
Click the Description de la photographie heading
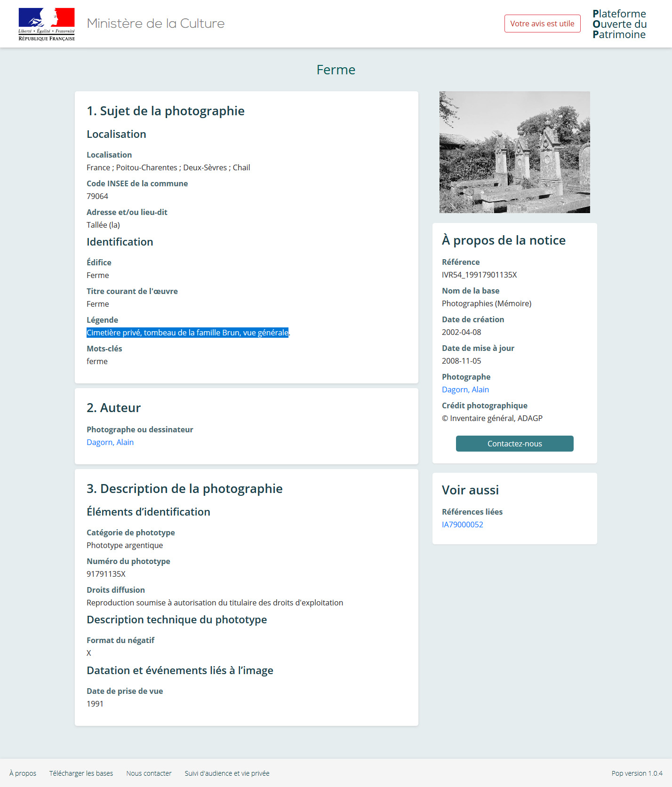[184, 489]
